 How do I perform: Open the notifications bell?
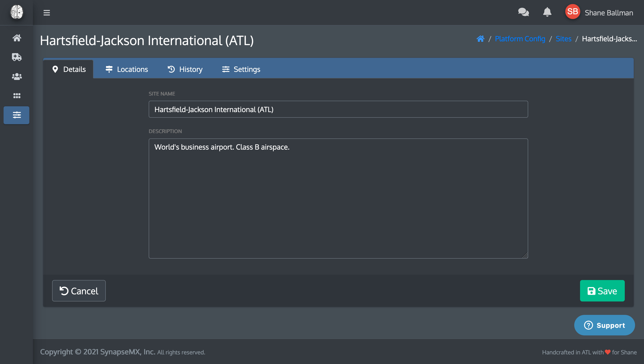[x=547, y=12]
